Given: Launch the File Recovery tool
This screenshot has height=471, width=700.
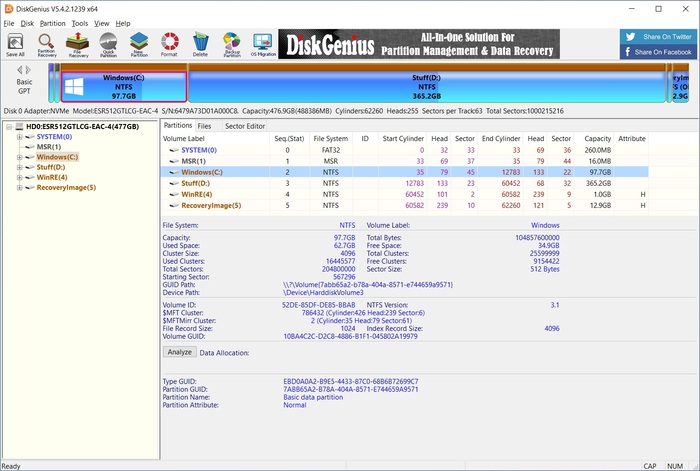Looking at the screenshot, I should 78,45.
